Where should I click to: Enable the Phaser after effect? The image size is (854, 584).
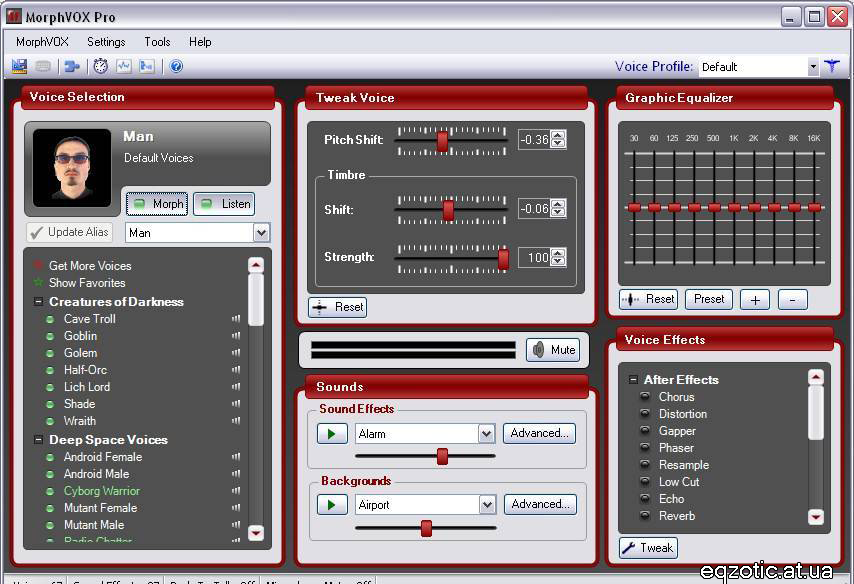pyautogui.click(x=644, y=447)
